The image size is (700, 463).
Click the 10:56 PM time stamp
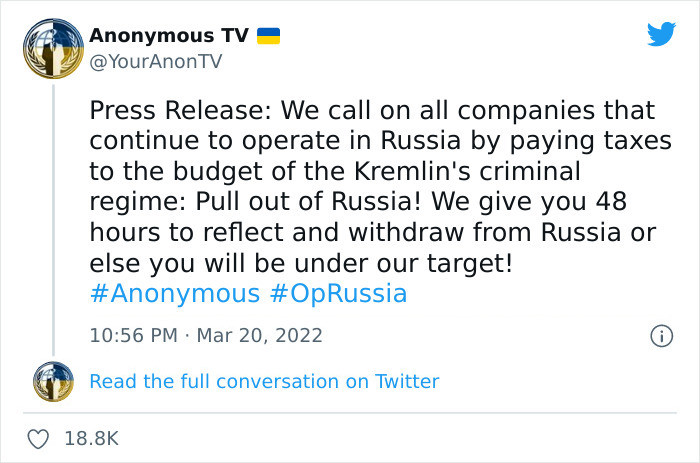[133, 336]
